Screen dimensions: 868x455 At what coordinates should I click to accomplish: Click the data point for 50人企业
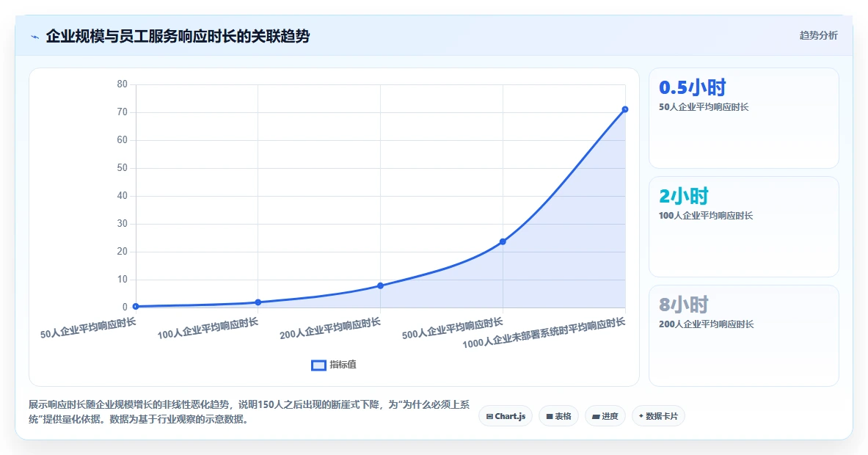coord(136,306)
